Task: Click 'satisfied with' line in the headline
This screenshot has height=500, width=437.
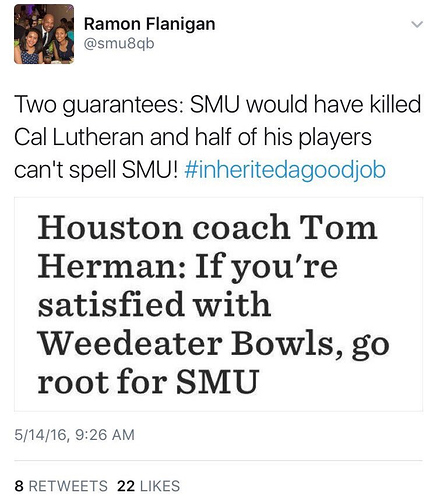Action: click(x=154, y=304)
